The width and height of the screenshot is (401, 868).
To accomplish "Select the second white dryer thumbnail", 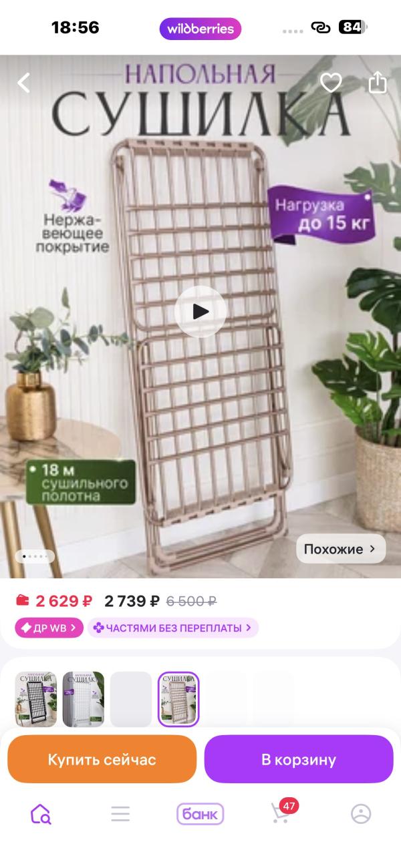I will coord(84,699).
